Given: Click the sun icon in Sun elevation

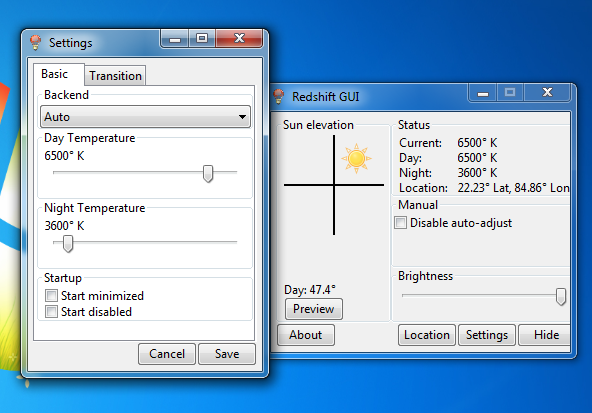Looking at the screenshot, I should (356, 158).
